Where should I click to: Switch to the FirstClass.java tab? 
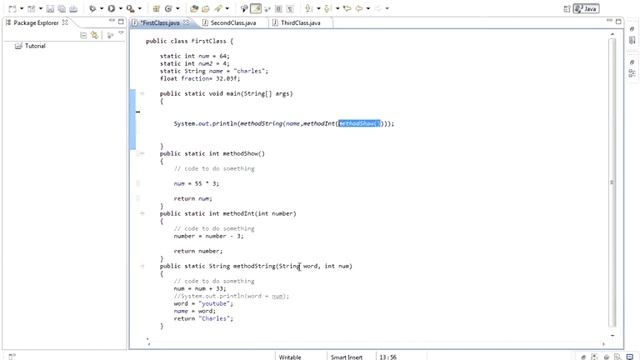pyautogui.click(x=160, y=23)
